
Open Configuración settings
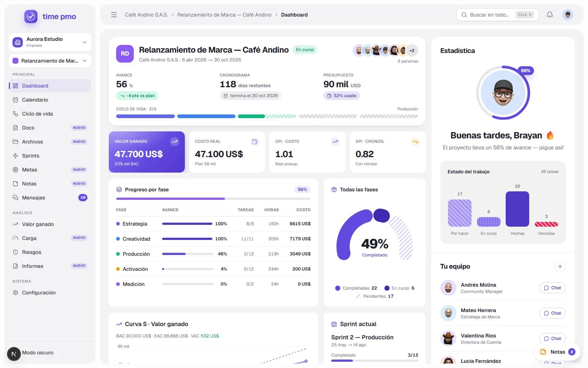[50, 293]
